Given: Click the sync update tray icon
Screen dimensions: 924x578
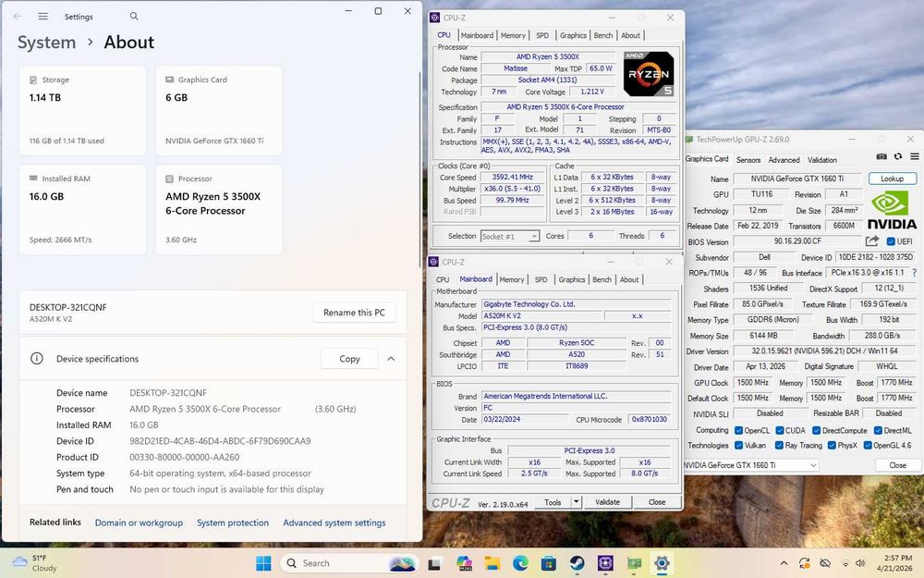Looking at the screenshot, I should tap(805, 563).
